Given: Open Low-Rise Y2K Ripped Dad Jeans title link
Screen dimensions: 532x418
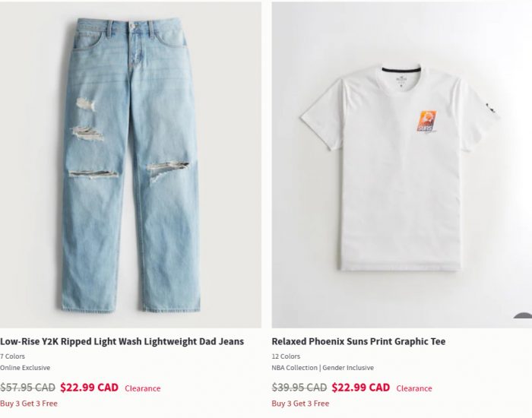Looking at the screenshot, I should coord(122,341).
